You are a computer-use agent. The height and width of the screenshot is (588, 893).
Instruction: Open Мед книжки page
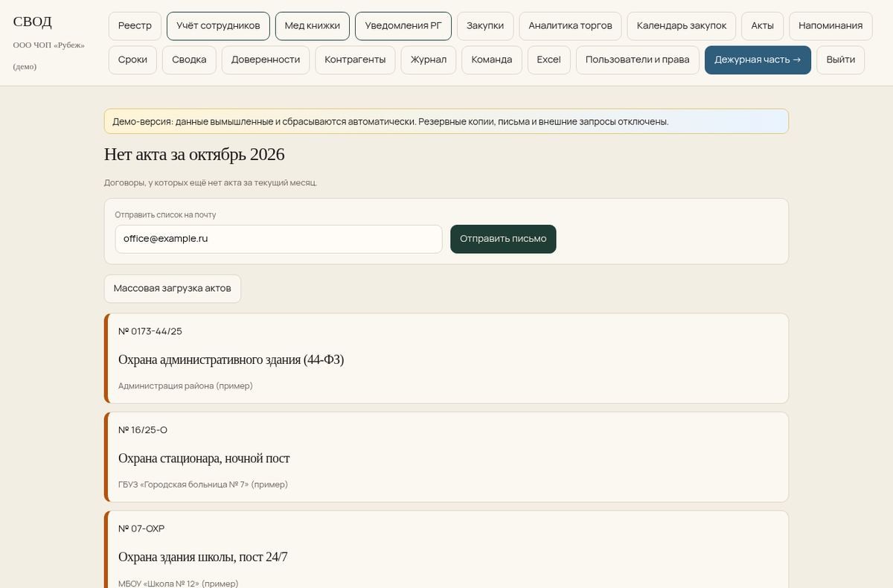coord(313,26)
